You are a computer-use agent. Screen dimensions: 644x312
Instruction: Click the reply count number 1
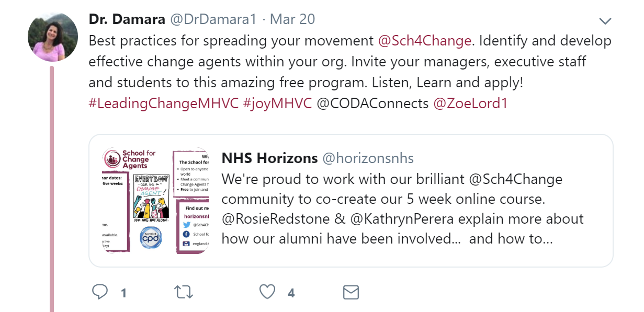tap(124, 293)
